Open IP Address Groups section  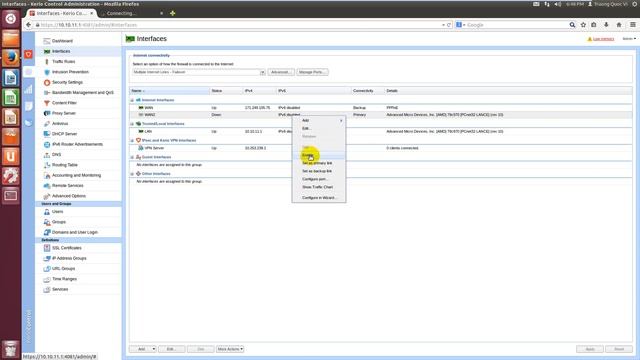click(69, 258)
